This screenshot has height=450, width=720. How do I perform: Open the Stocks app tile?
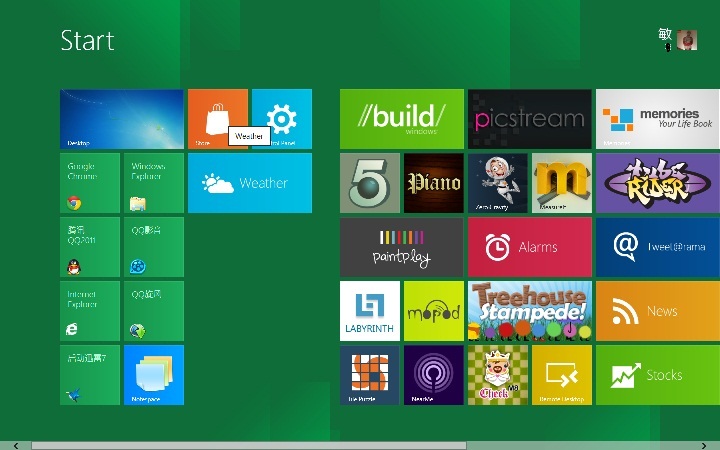click(657, 375)
